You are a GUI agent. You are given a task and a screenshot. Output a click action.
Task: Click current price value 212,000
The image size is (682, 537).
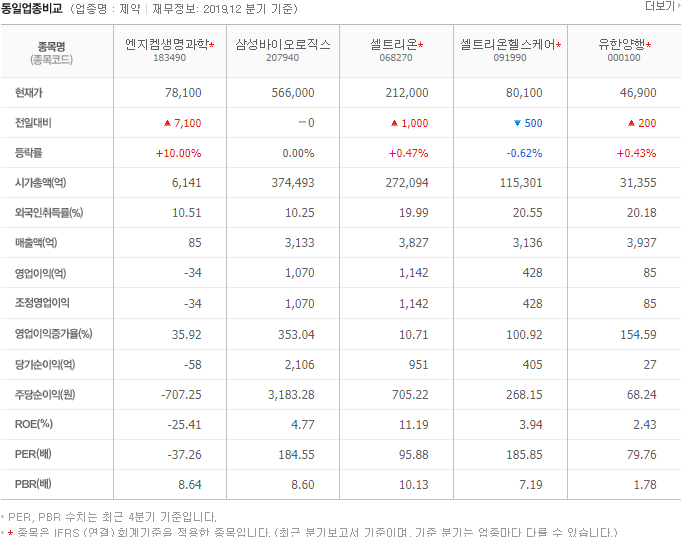[x=407, y=93]
